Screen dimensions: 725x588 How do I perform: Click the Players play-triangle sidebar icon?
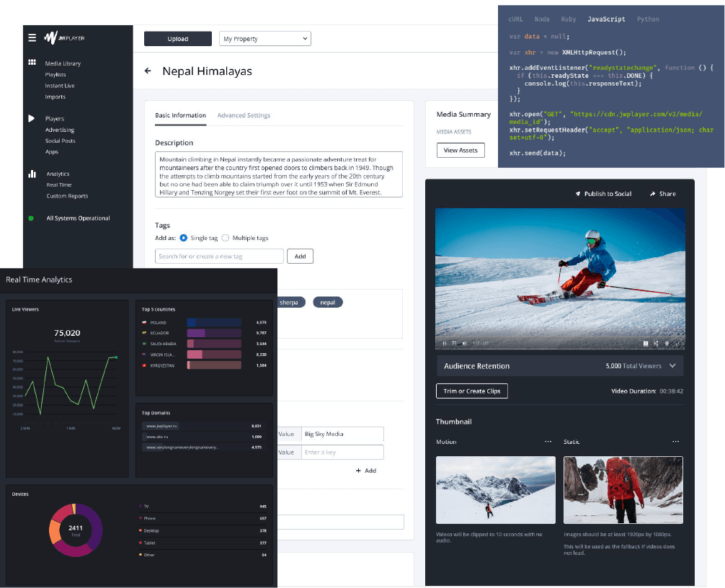click(x=32, y=118)
